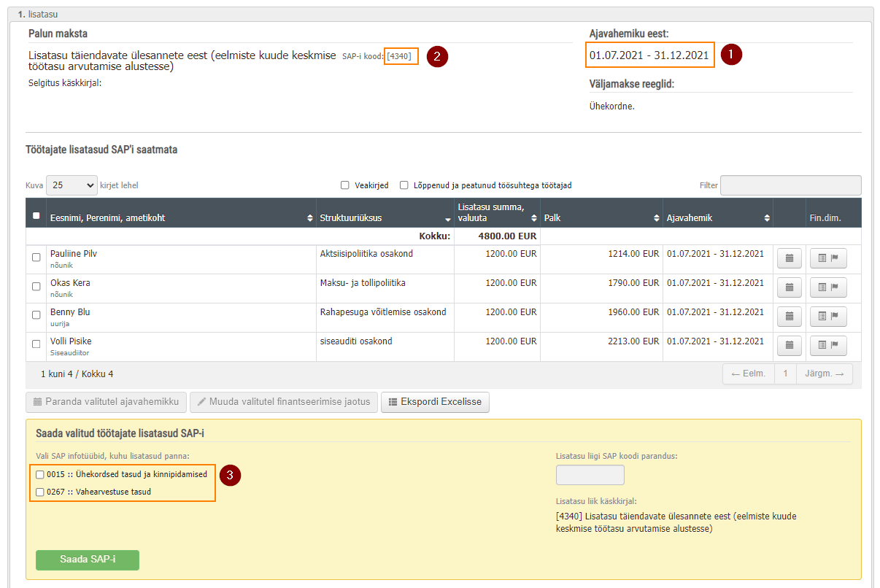
Task: Tick the Veakirjed checkbox
Action: pyautogui.click(x=344, y=185)
